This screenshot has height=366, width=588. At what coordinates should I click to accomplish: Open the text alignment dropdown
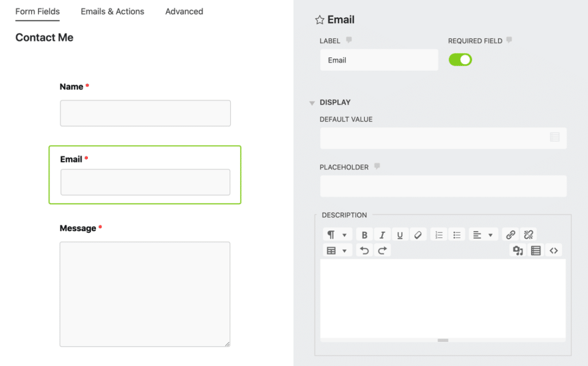[481, 234]
